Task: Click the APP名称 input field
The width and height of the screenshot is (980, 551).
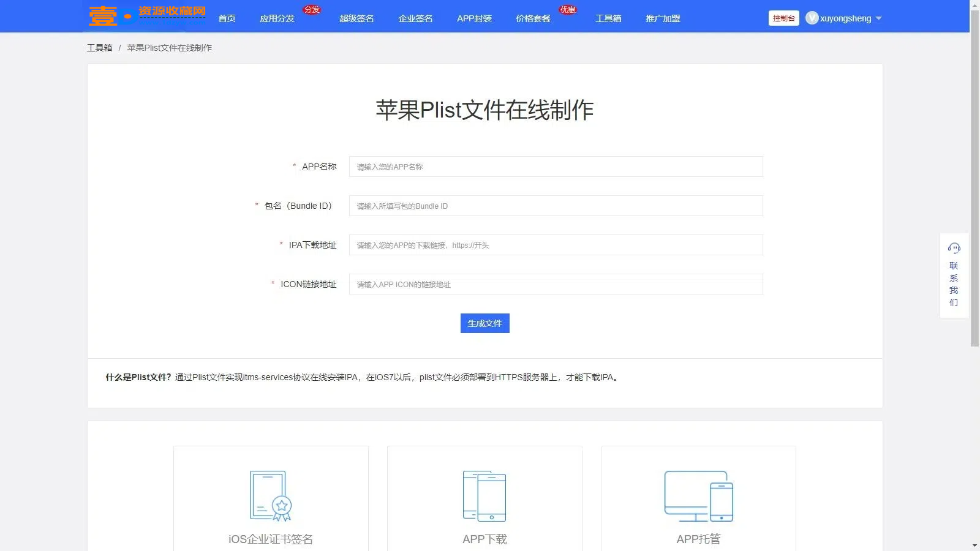Action: [x=555, y=167]
